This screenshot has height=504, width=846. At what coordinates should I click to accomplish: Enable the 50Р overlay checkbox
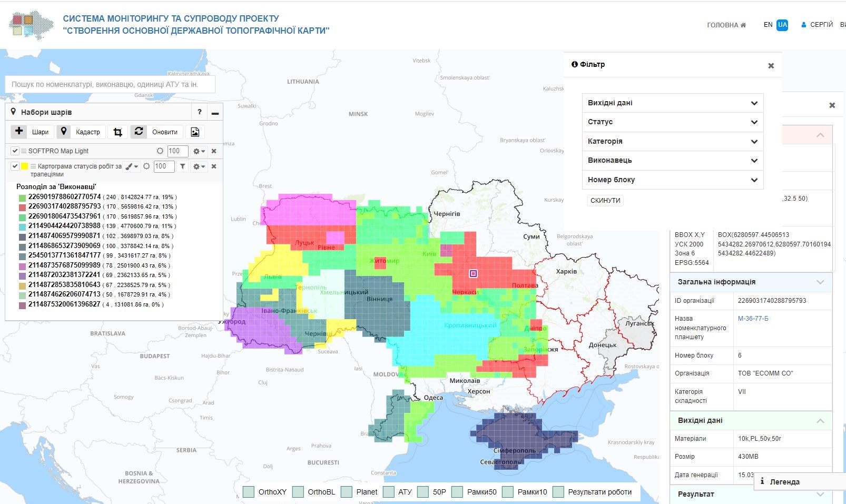[422, 492]
